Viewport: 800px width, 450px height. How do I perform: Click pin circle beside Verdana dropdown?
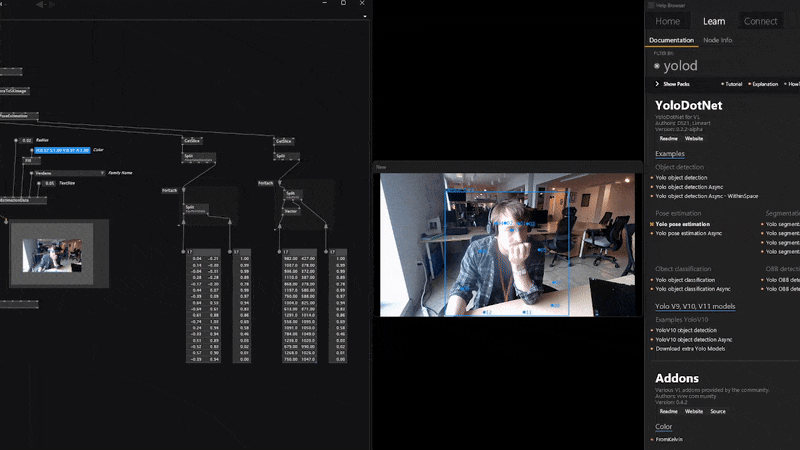click(x=31, y=173)
